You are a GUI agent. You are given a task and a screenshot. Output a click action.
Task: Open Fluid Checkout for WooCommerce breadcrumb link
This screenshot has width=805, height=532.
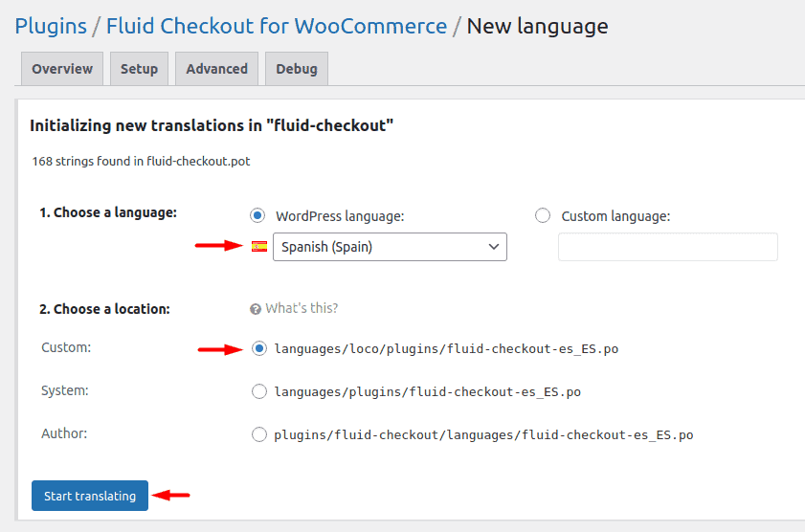277,26
